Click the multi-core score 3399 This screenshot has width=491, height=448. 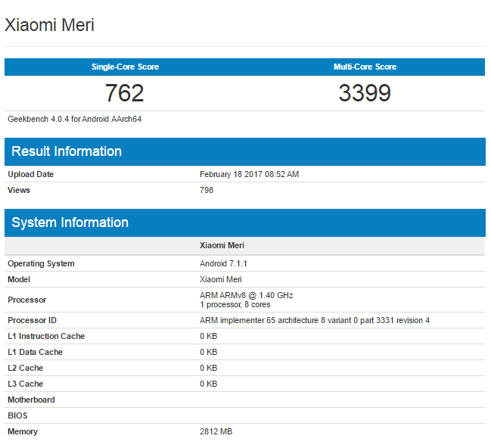click(x=365, y=93)
